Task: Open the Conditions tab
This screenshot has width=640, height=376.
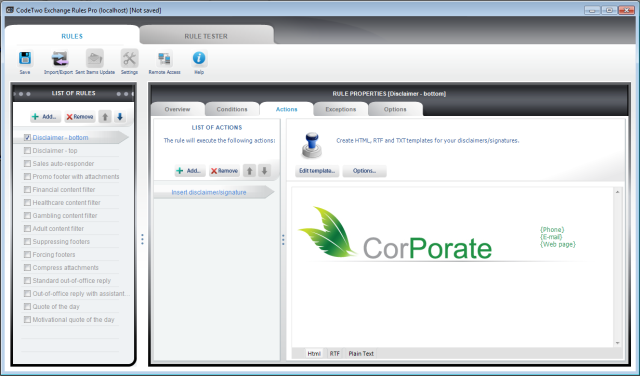Action: [232, 109]
